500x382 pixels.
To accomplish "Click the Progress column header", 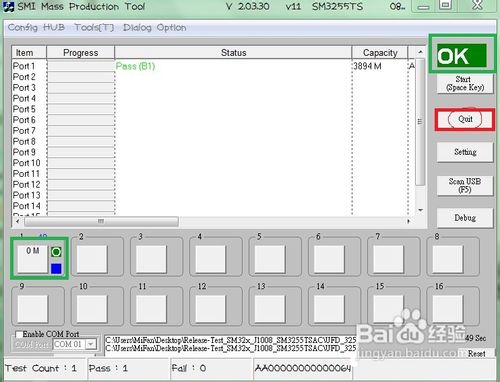I will click(x=81, y=53).
